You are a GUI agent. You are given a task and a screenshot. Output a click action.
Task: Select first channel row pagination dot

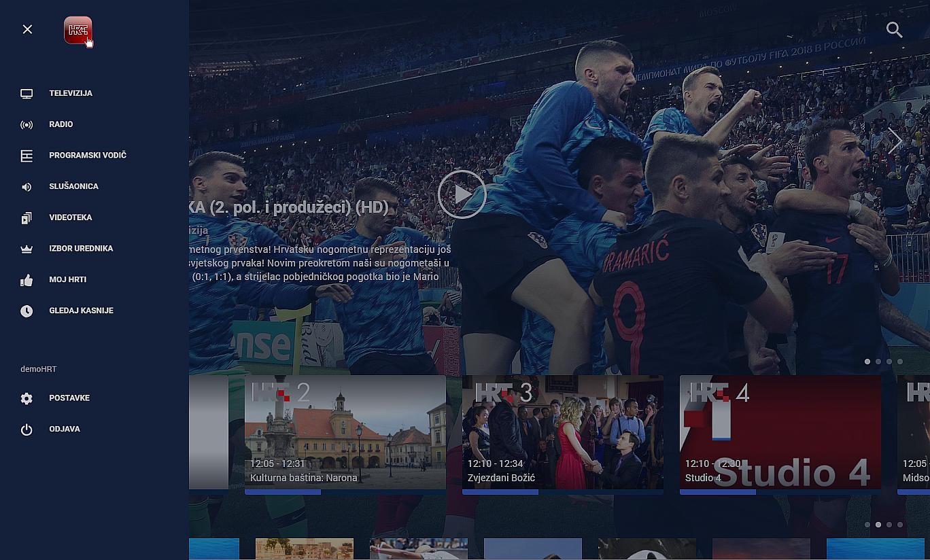[867, 525]
